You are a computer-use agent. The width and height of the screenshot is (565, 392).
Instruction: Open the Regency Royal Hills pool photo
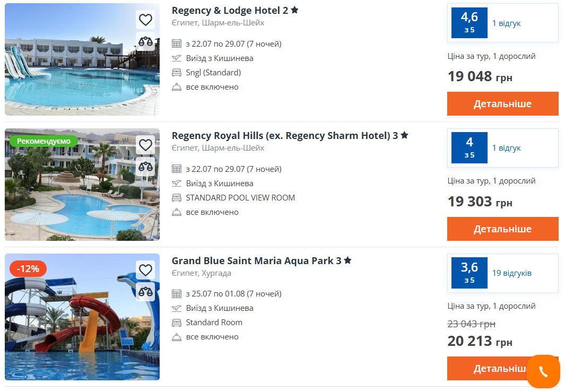[x=82, y=185]
